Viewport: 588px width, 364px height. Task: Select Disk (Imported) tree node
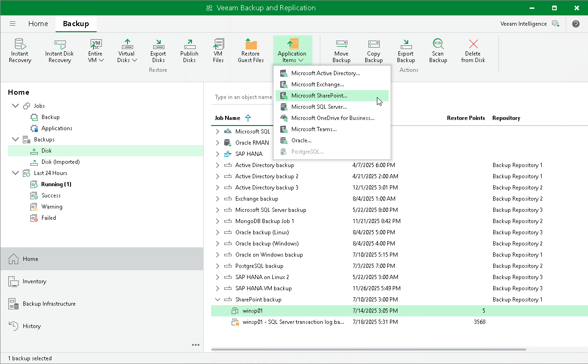pos(60,162)
